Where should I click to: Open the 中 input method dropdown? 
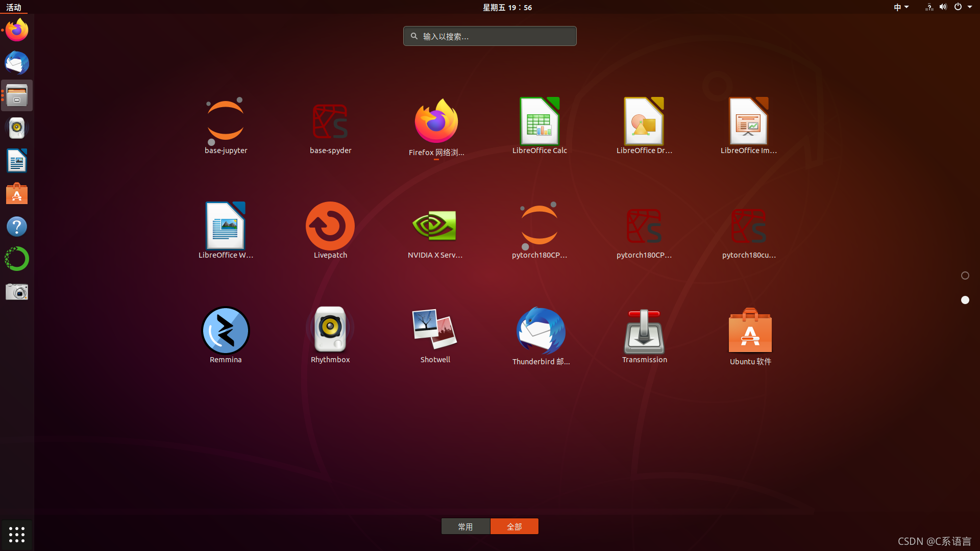pyautogui.click(x=901, y=7)
